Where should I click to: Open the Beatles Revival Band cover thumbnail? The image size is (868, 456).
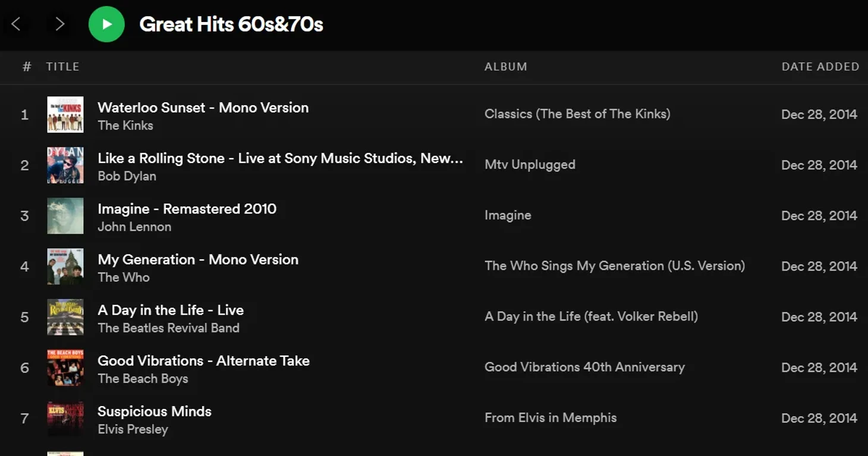tap(65, 317)
